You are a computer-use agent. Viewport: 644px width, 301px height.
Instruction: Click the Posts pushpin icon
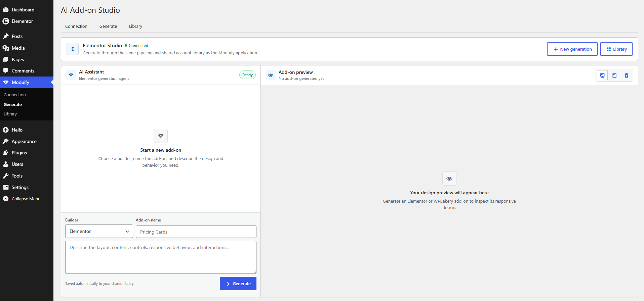(6, 36)
